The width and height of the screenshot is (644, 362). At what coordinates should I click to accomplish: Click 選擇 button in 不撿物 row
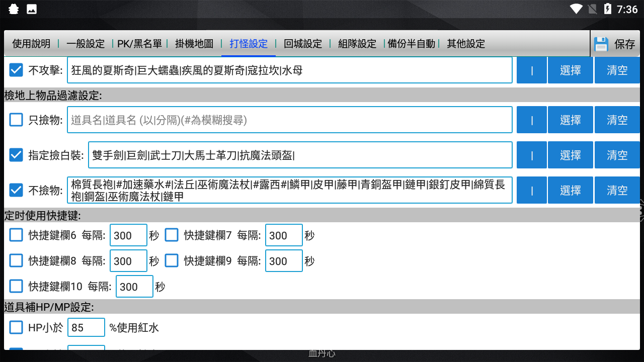571,190
